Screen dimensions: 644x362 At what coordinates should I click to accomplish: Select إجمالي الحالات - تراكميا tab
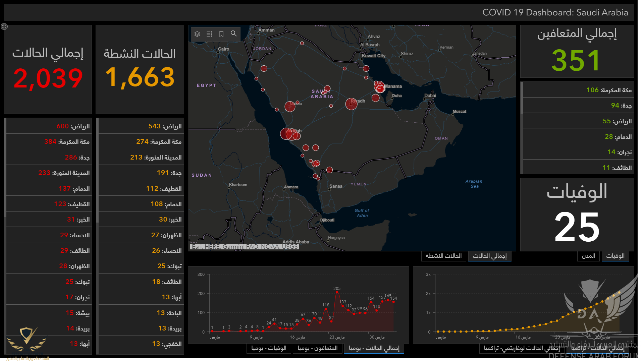click(x=598, y=348)
